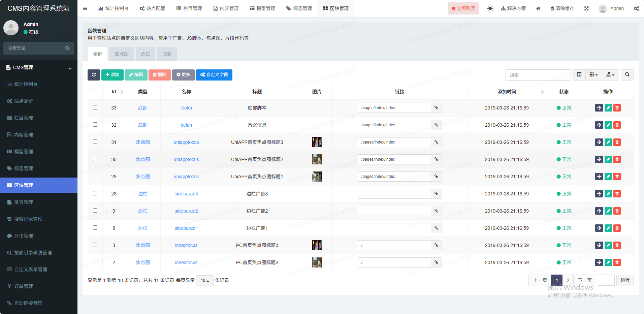
Task: Open the page size dropdown showing 10
Action: (204, 281)
